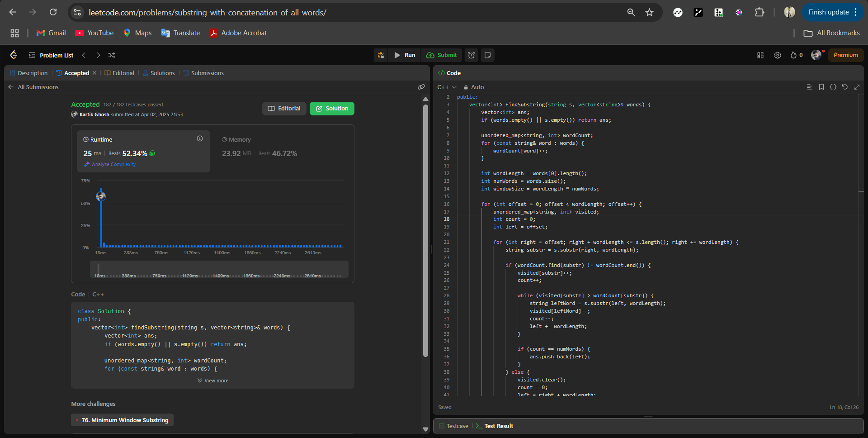868x438 pixels.
Task: Click the gray Editorial button
Action: [284, 109]
